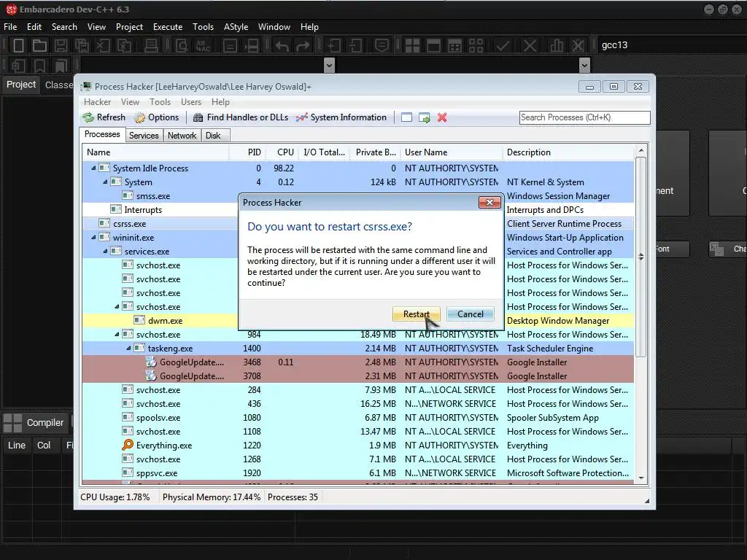
Task: Collapse svchost.exe node with PID 984
Action: 117,334
